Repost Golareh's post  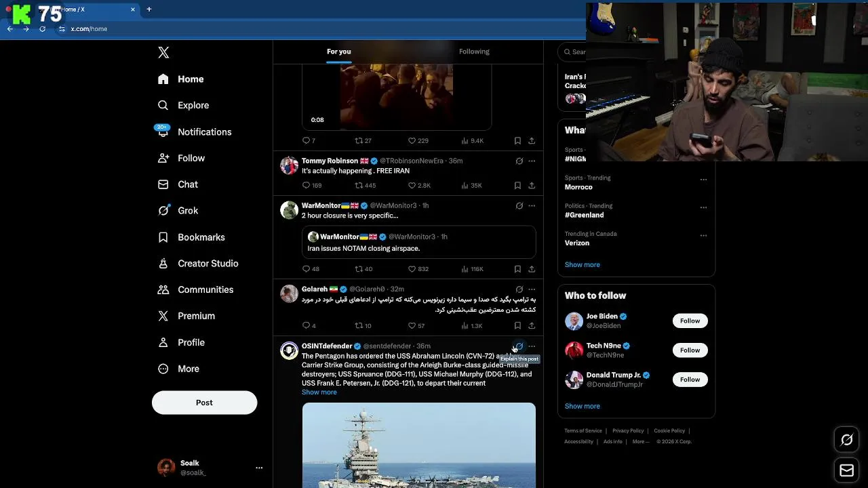363,326
